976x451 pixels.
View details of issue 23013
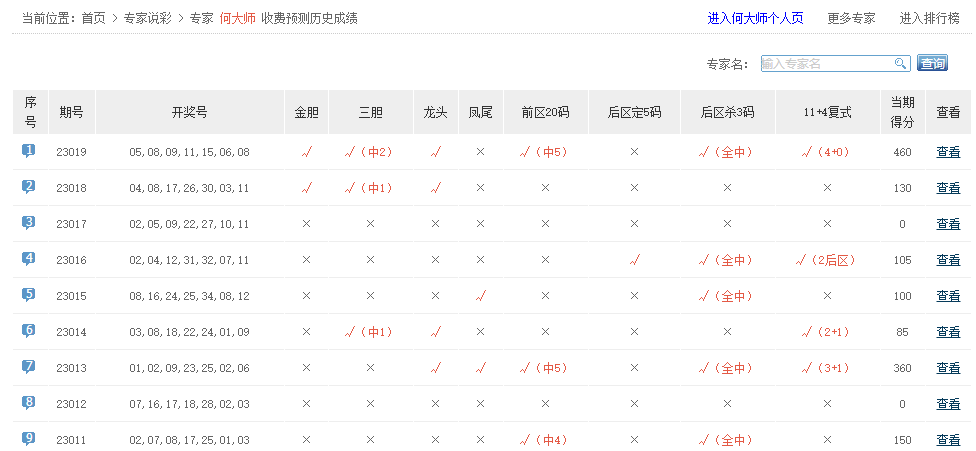click(x=948, y=368)
